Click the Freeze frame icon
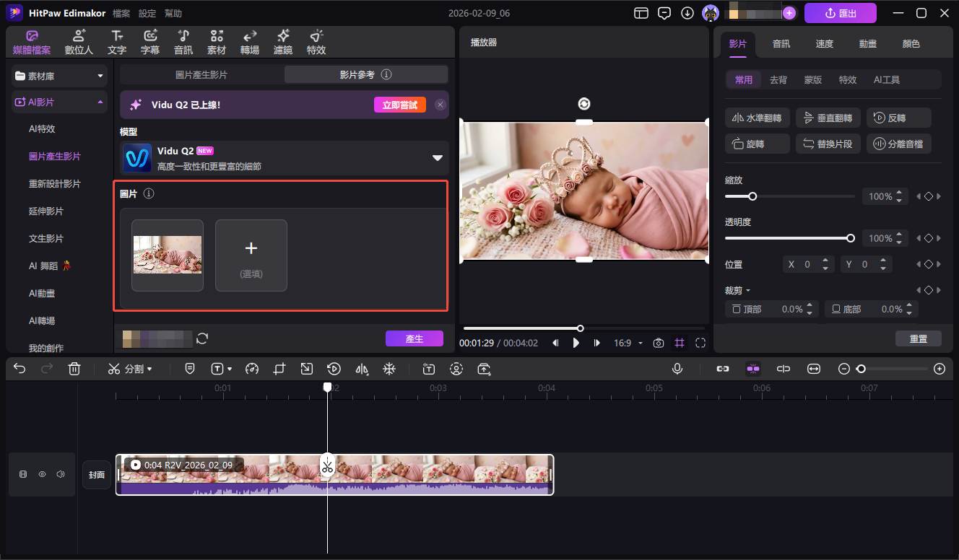This screenshot has width=959, height=560. point(389,369)
